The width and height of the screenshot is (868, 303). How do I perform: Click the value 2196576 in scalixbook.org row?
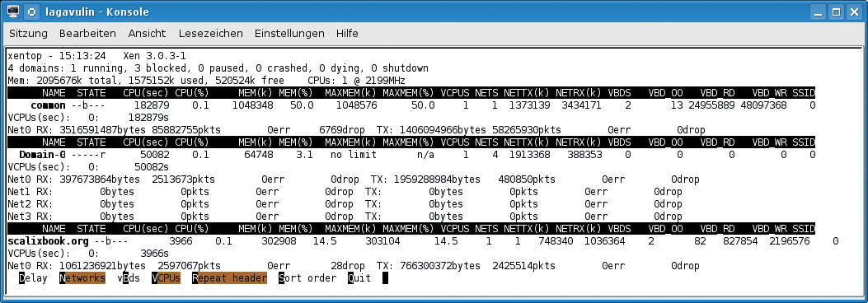790,241
